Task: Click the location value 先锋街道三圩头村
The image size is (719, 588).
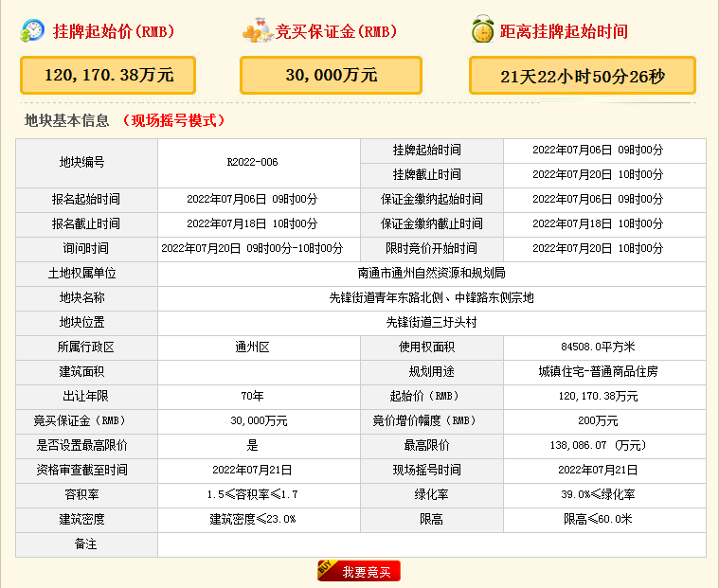Action: pyautogui.click(x=431, y=322)
